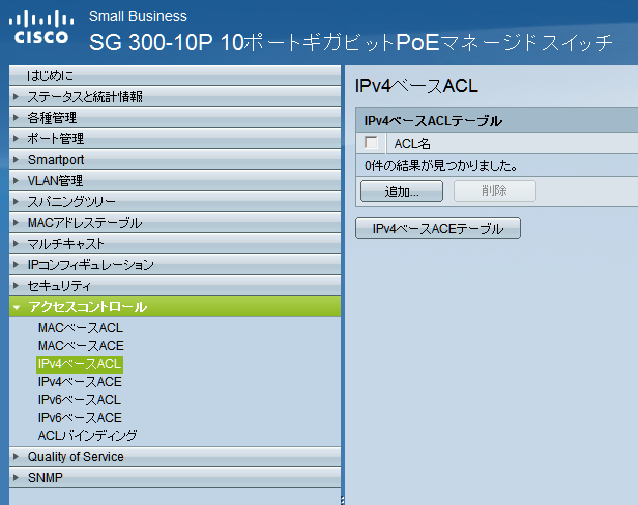Expand the IPコンフィギュレーション arrow

point(16,265)
